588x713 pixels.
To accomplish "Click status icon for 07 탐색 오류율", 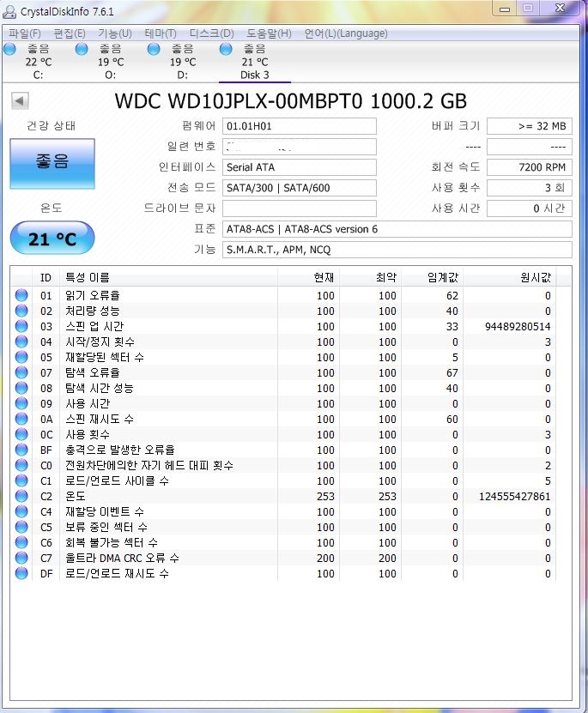I will 21,373.
